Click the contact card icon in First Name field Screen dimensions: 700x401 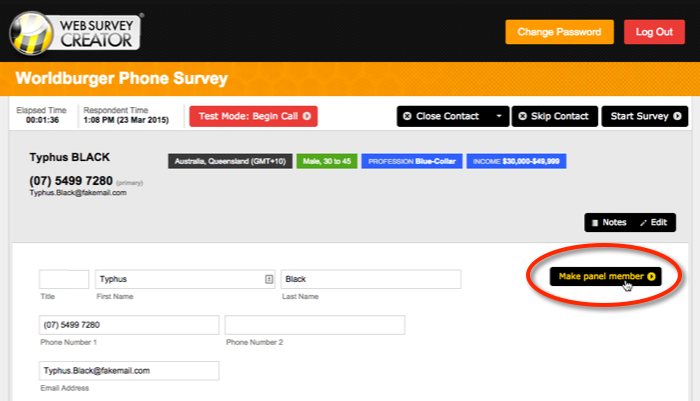[269, 279]
